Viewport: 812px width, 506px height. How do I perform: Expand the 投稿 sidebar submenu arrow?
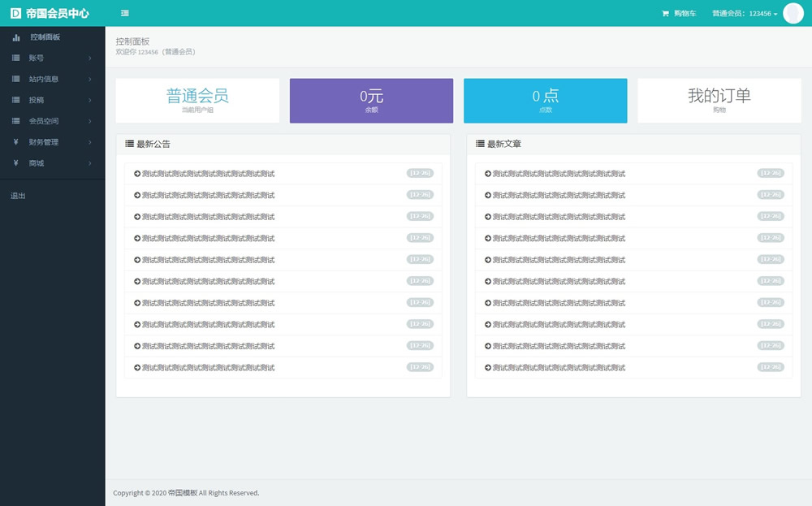click(x=90, y=100)
